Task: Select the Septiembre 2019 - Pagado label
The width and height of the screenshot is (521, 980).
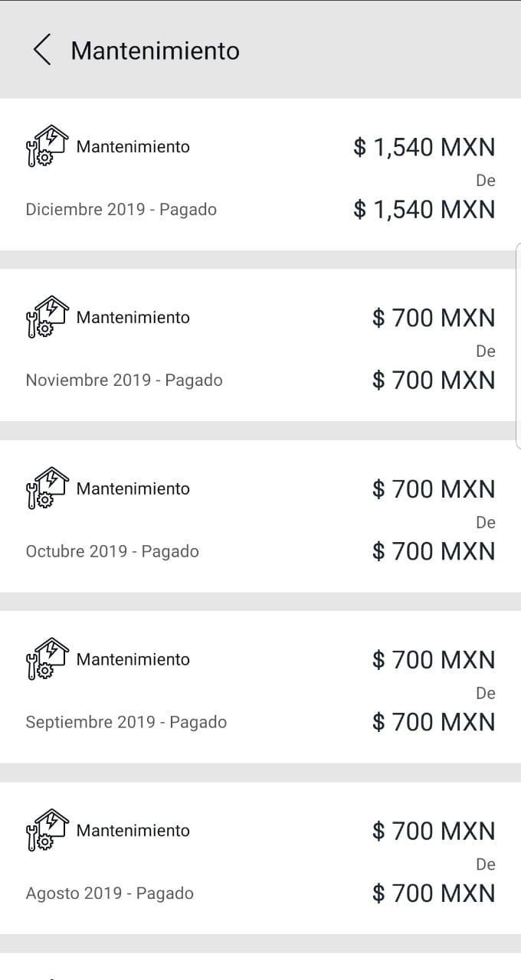Action: [126, 722]
